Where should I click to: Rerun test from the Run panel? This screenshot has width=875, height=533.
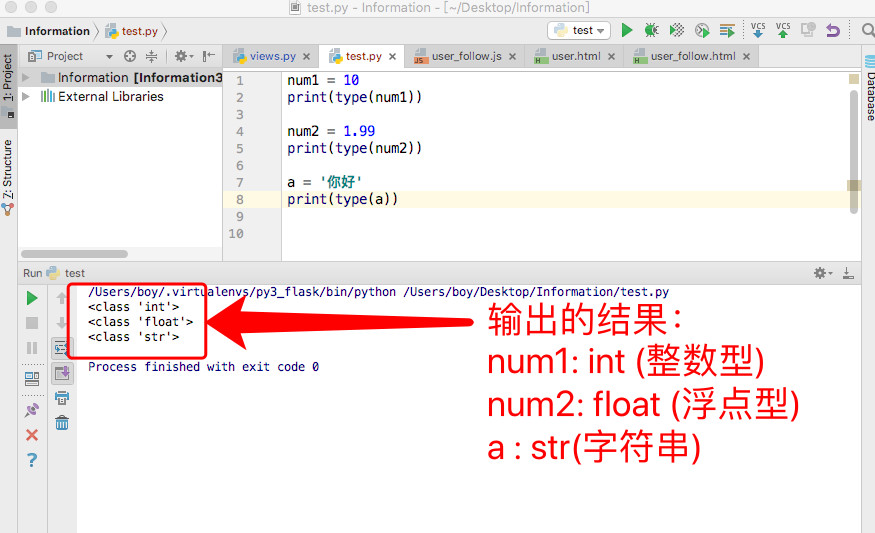pyautogui.click(x=32, y=298)
